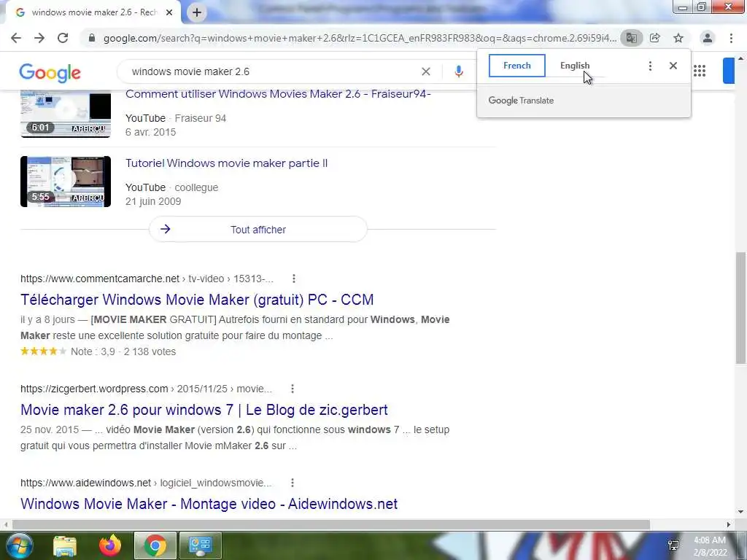Click the Chrome taskbar icon

155,545
